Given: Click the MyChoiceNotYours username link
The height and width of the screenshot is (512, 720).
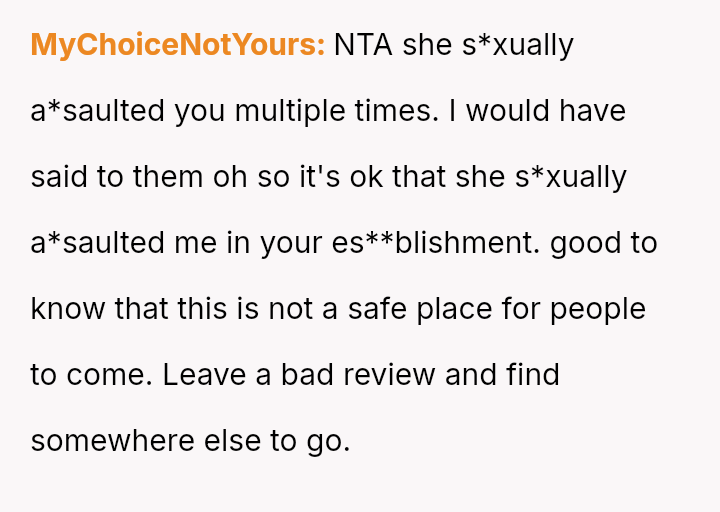Looking at the screenshot, I should (177, 45).
